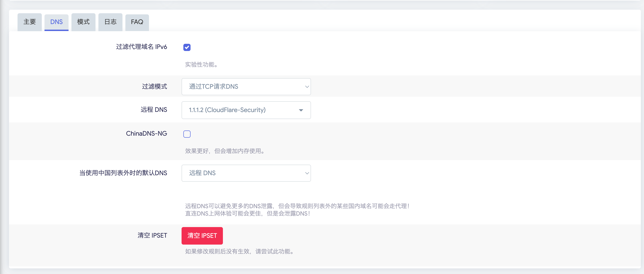Click the 清空 IPSET row label

(x=152, y=235)
